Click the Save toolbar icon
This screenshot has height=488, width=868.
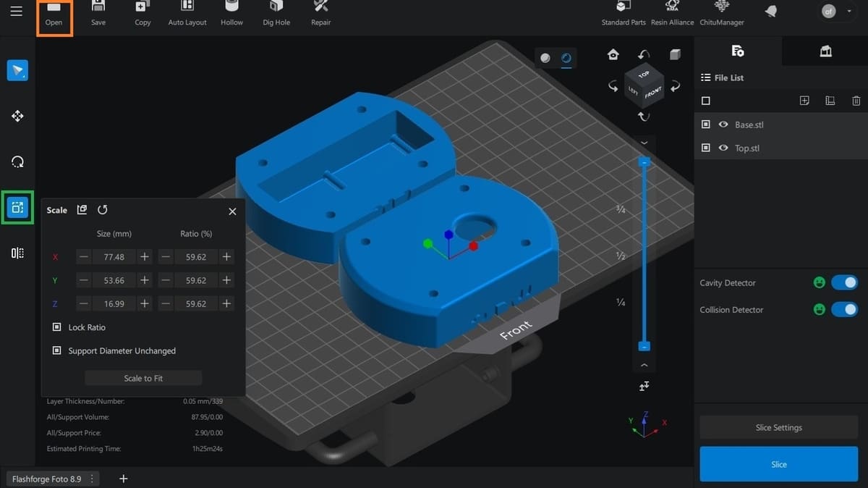(x=98, y=14)
